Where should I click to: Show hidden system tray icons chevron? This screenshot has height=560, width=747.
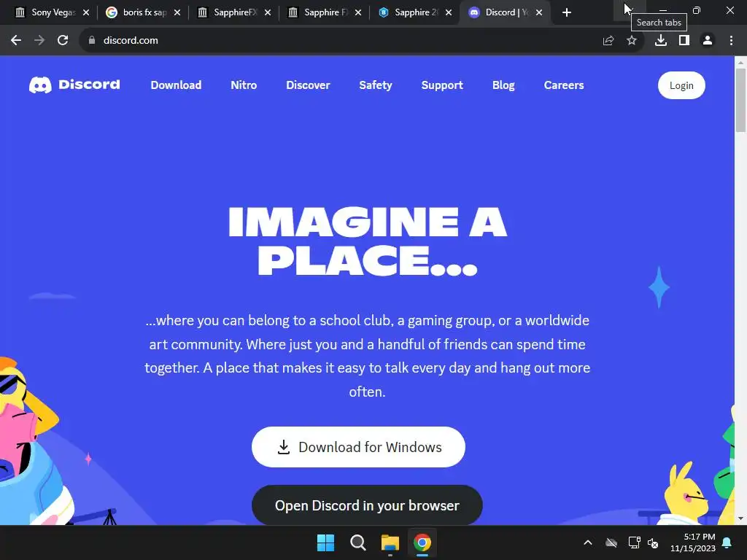pyautogui.click(x=588, y=542)
